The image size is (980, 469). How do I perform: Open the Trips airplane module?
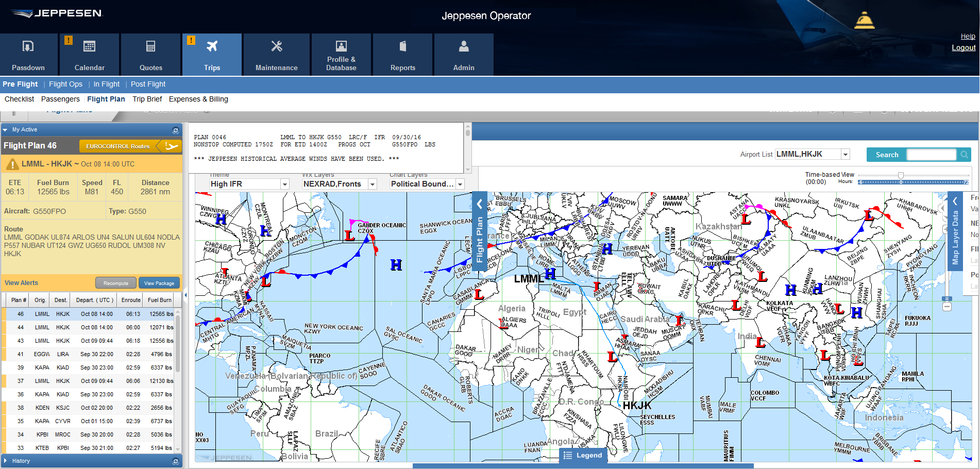coord(212,55)
